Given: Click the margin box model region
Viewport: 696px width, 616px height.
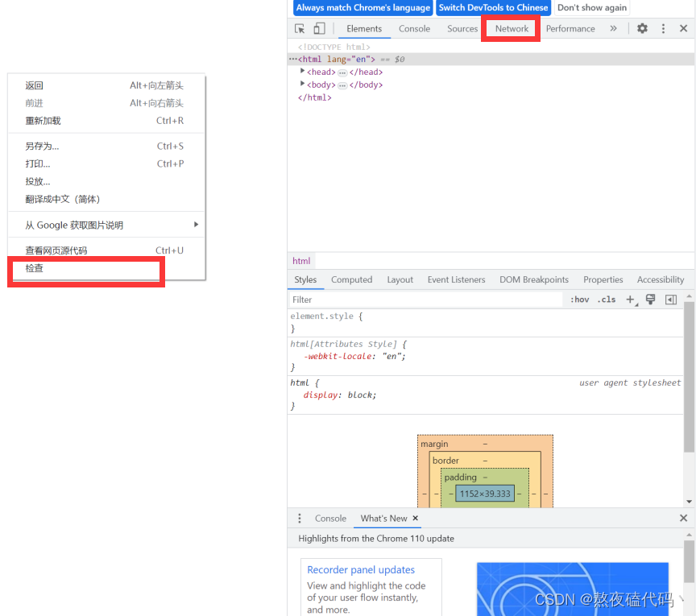Looking at the screenshot, I should click(434, 444).
